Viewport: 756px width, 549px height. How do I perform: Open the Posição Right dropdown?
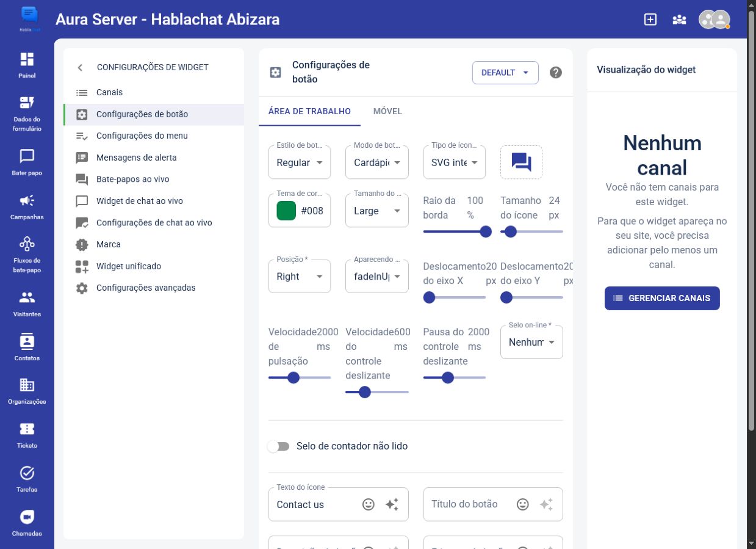300,276
